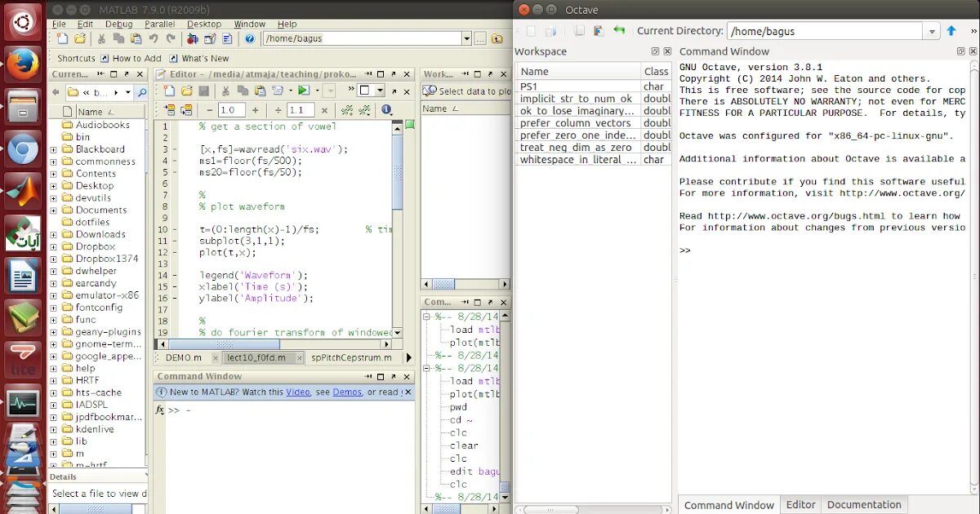Viewport: 980px width, 514px height.
Task: Click fx function browser icon in Command Window
Action: tap(160, 410)
